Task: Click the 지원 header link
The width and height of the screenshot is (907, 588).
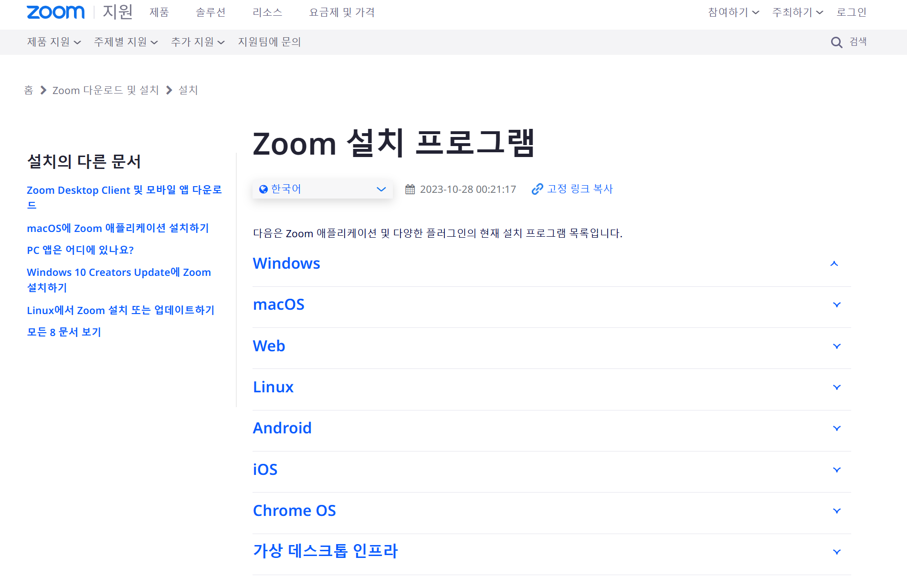Action: coord(117,12)
